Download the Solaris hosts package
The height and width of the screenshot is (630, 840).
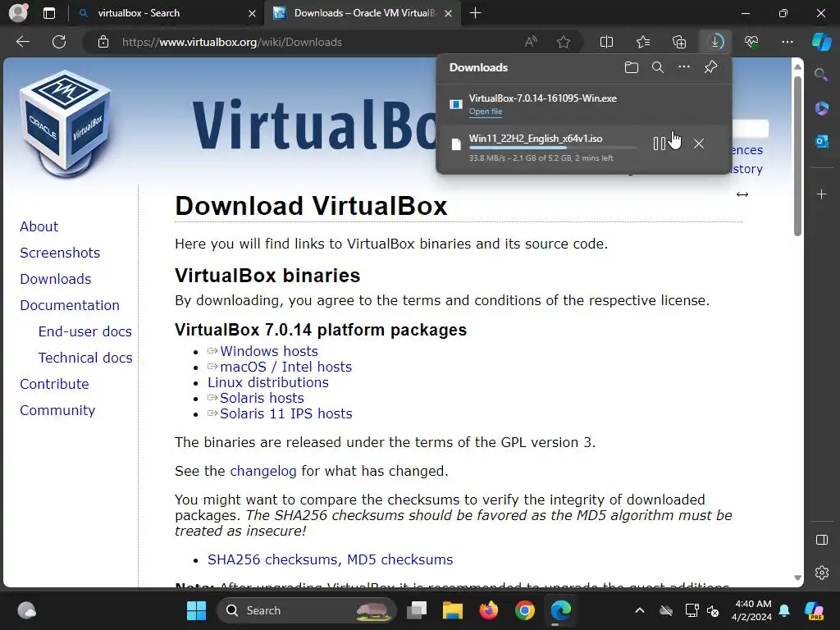pos(262,398)
